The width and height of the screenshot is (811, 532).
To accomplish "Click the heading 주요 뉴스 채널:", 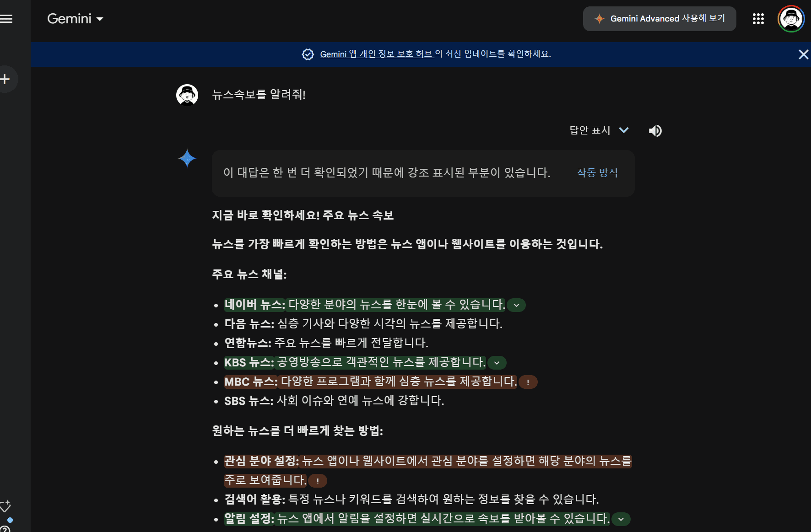I will point(249,274).
